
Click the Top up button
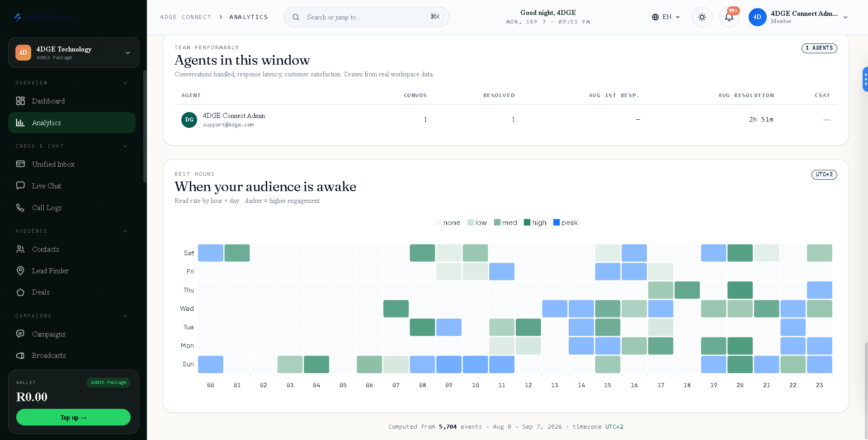pos(73,417)
